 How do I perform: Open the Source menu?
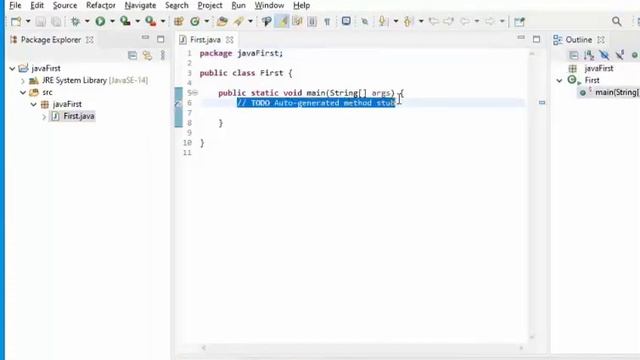pyautogui.click(x=65, y=5)
